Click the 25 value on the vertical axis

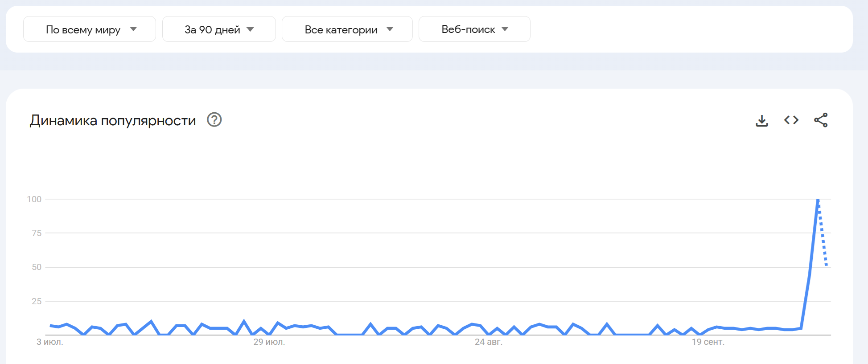[37, 301]
